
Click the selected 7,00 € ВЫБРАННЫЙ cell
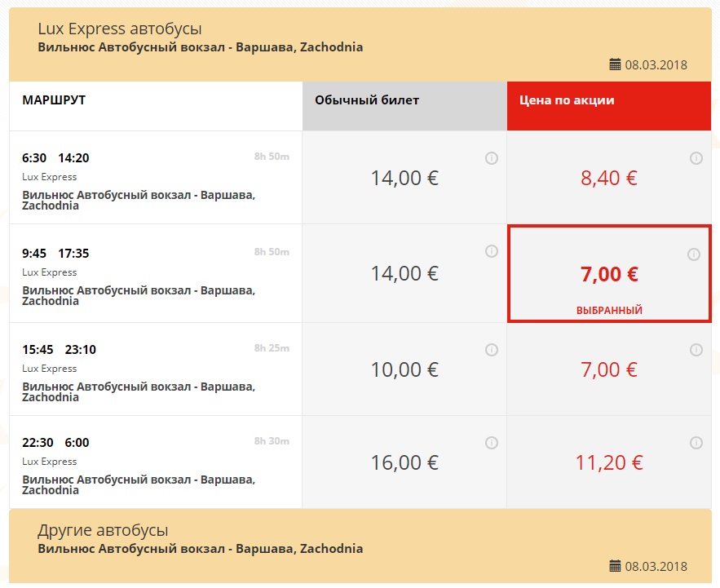click(608, 276)
